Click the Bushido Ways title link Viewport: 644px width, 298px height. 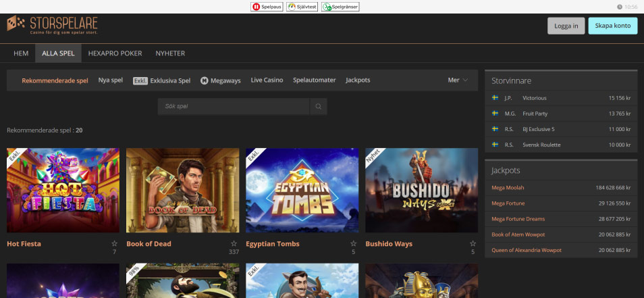389,244
